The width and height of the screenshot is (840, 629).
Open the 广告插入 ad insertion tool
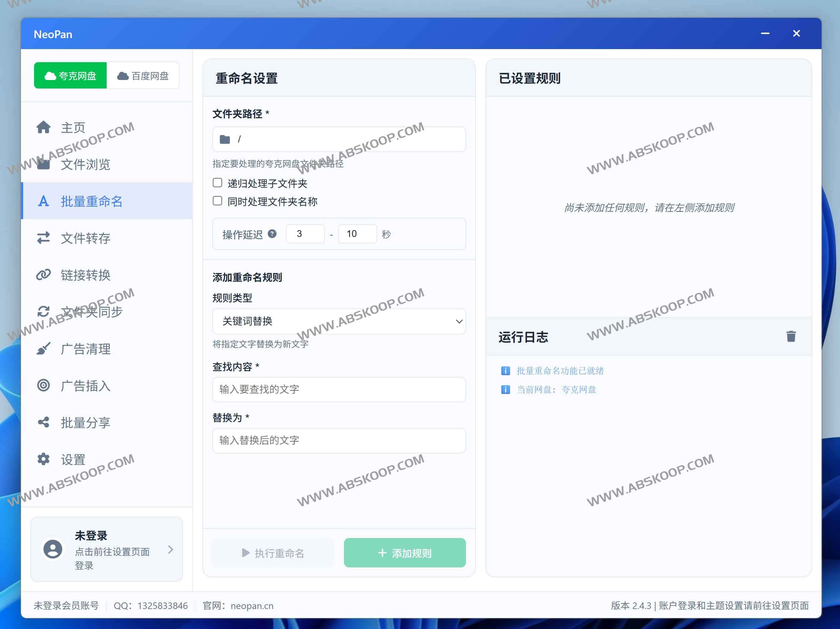pyautogui.click(x=85, y=385)
